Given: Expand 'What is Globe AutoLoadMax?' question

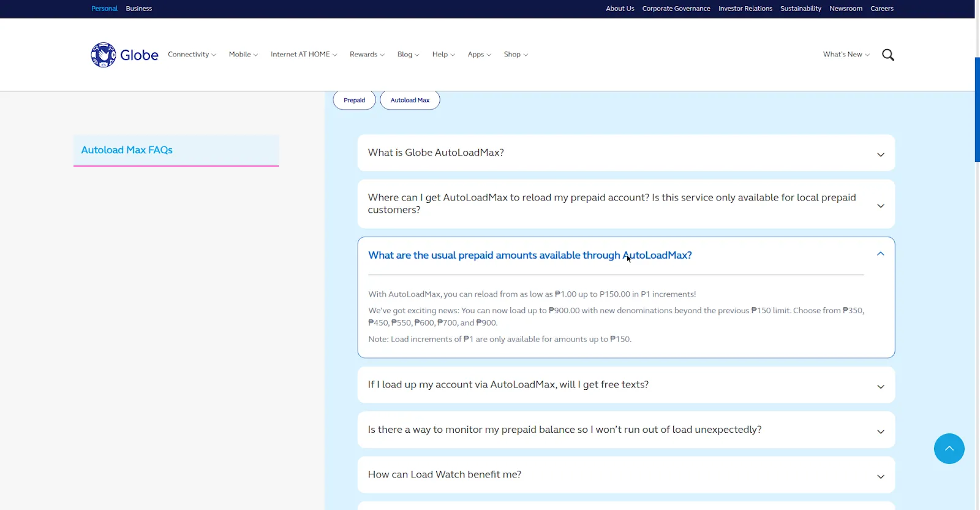Looking at the screenshot, I should [626, 153].
